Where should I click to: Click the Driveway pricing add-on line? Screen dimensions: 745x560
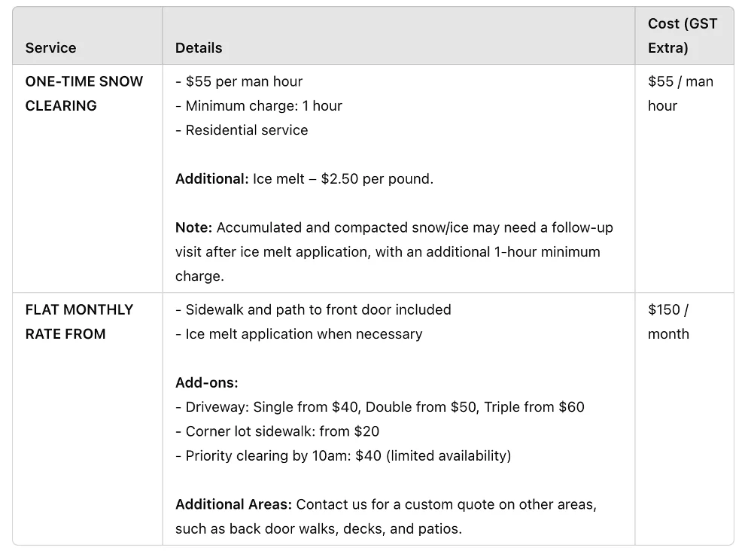coord(379,406)
